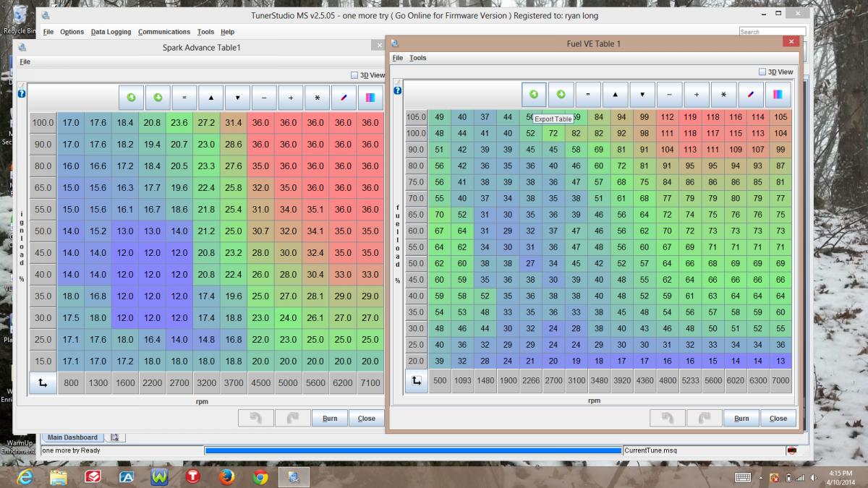
Task: Enable 3D View checkbox in Fuel VE Table
Action: point(762,72)
